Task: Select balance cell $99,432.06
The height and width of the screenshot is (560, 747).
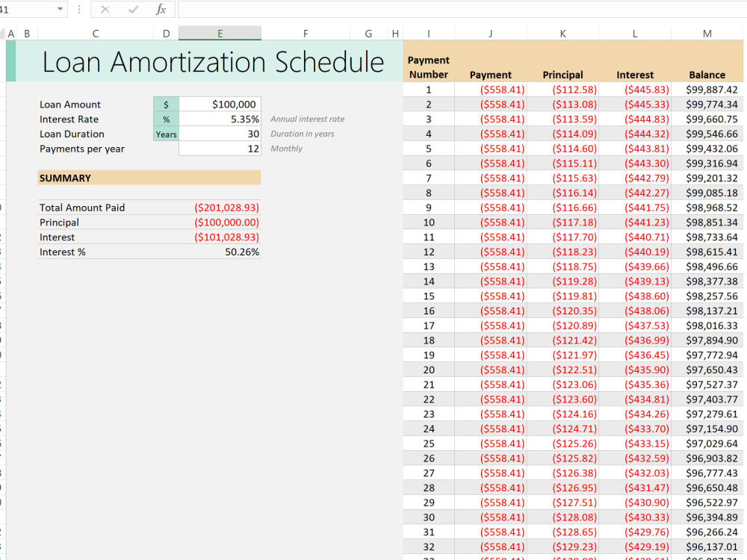Action: tap(707, 149)
